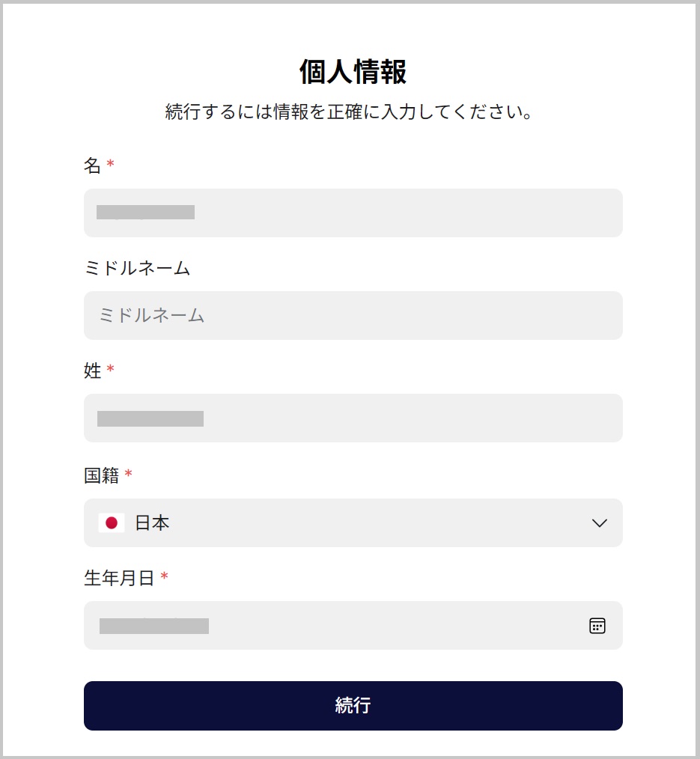Click the instruction text below the heading
700x759 pixels.
(349, 113)
